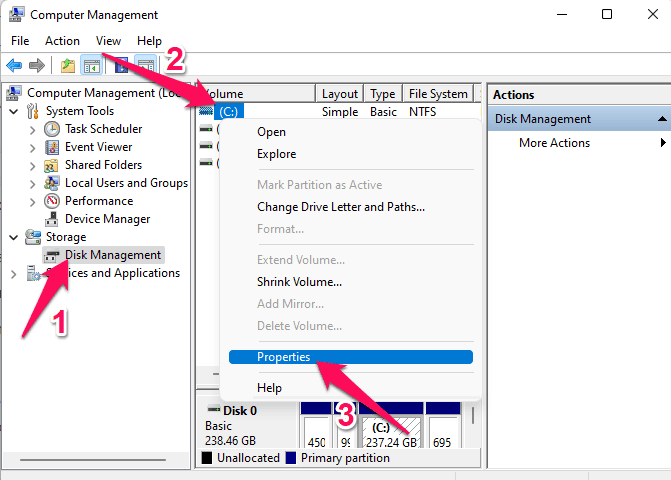Screen dimensions: 671x480
Task: Select Shrink Volume from context menu
Action: point(299,282)
